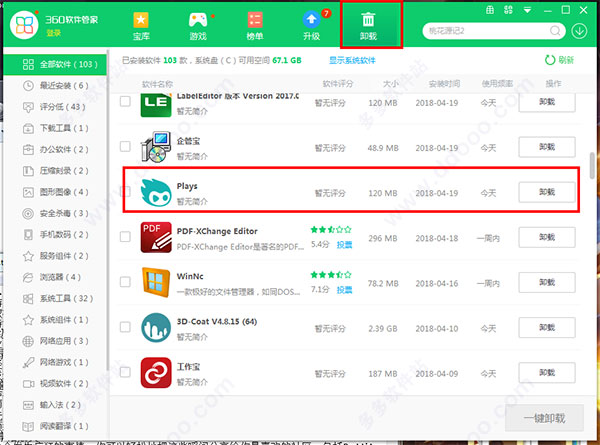Select 图形图像 (4) category
The height and width of the screenshot is (445, 600).
(x=55, y=192)
